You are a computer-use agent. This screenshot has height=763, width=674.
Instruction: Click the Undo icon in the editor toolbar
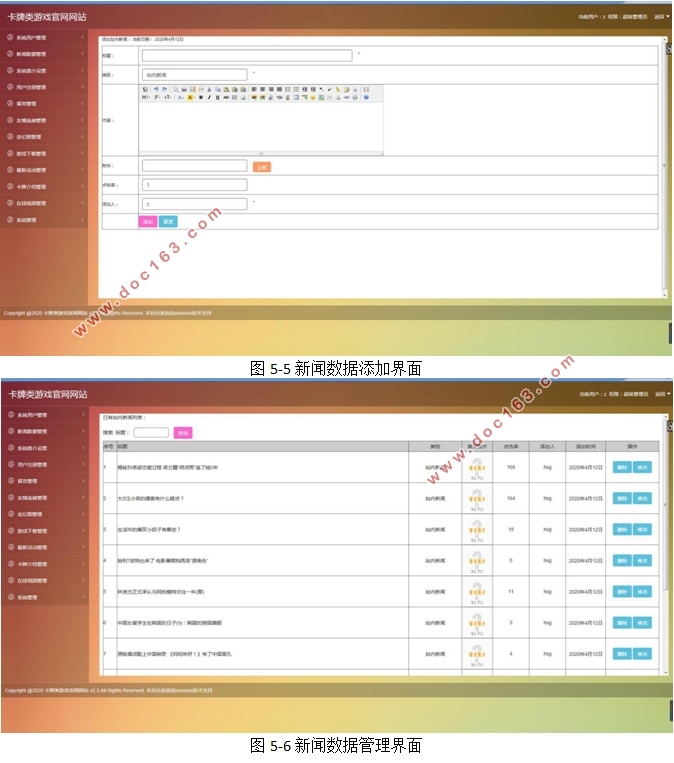point(156,89)
